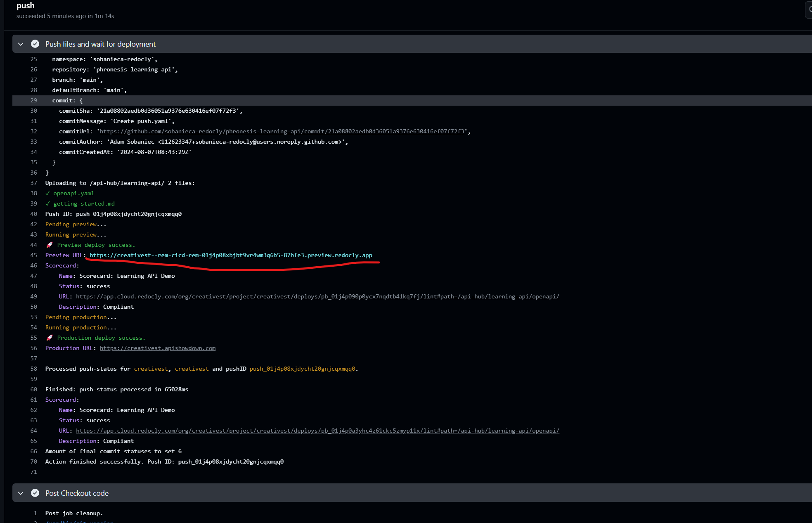This screenshot has width=812, height=523.
Task: Click the Post Checkout code step title
Action: 77,493
